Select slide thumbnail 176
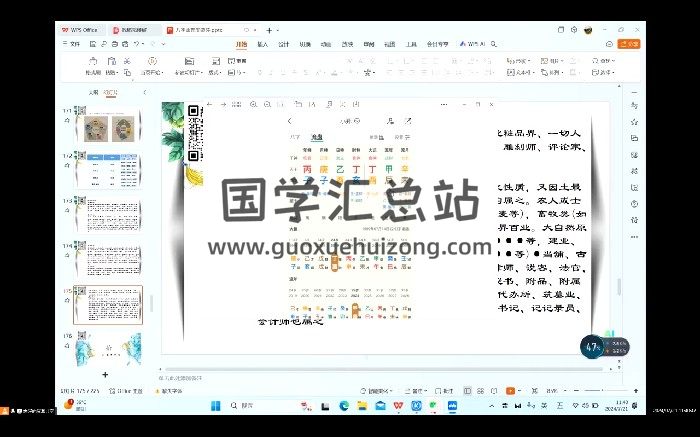 pyautogui.click(x=108, y=349)
